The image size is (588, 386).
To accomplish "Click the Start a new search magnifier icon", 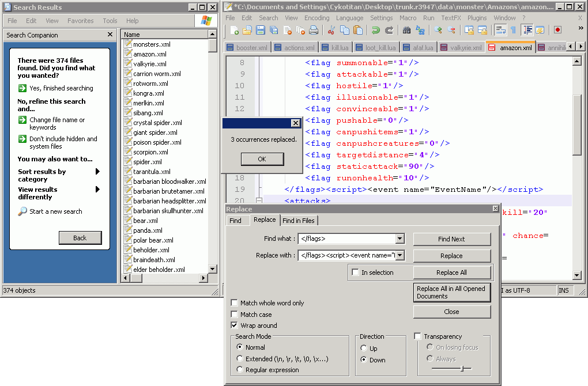I will (22, 211).
